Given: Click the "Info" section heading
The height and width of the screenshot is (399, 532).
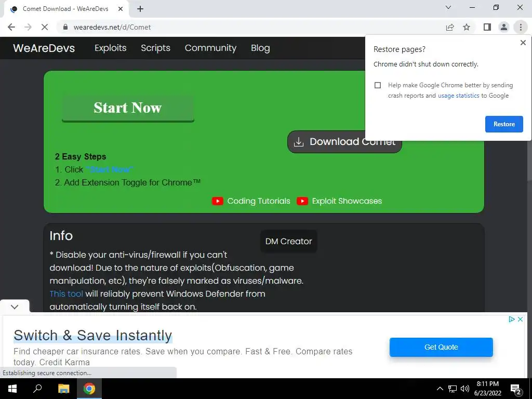Looking at the screenshot, I should pyautogui.click(x=61, y=236).
